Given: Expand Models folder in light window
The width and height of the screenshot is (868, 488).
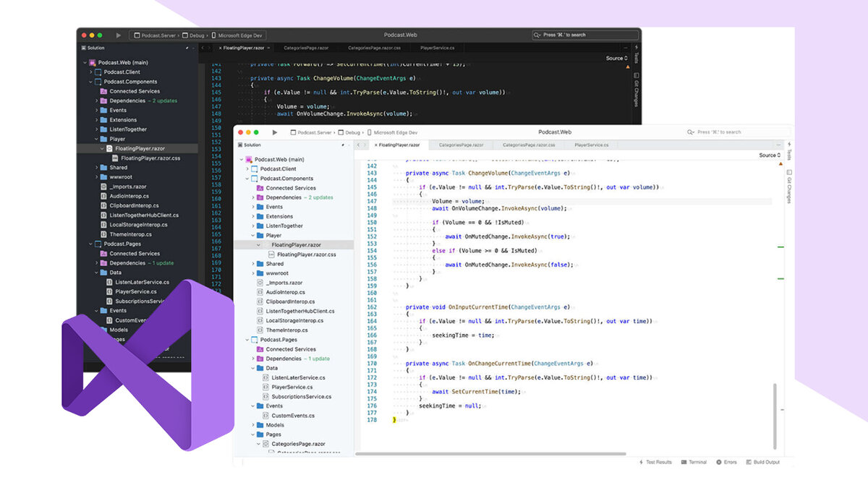Looking at the screenshot, I should point(252,425).
